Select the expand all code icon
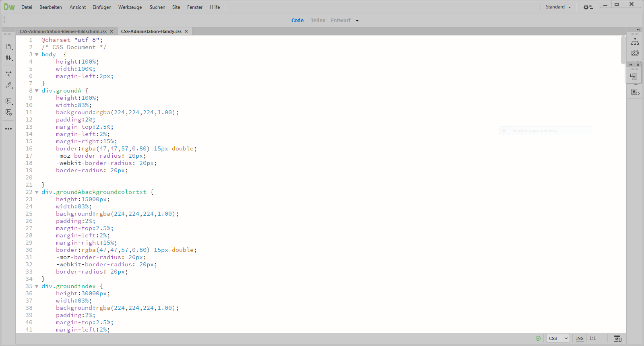Image resolution: width=644 pixels, height=346 pixels. coord(8,74)
